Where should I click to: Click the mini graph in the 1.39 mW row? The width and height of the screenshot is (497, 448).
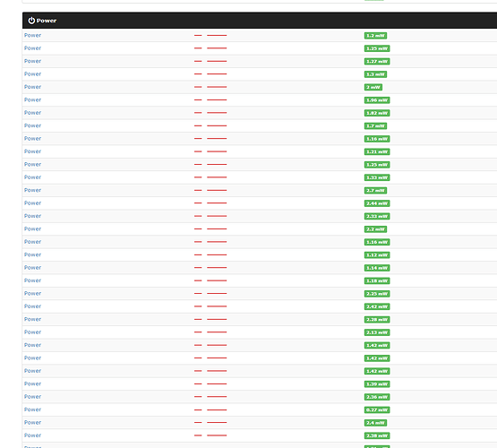tap(210, 383)
